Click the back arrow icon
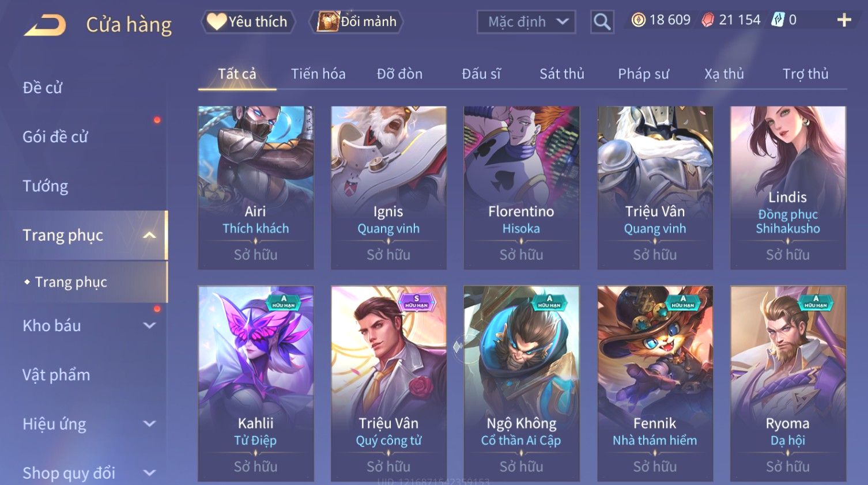868x485 pixels. (45, 25)
